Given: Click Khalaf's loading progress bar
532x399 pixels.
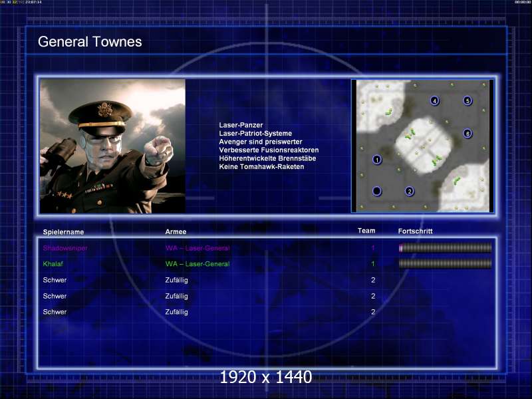Looking at the screenshot, I should click(x=445, y=263).
